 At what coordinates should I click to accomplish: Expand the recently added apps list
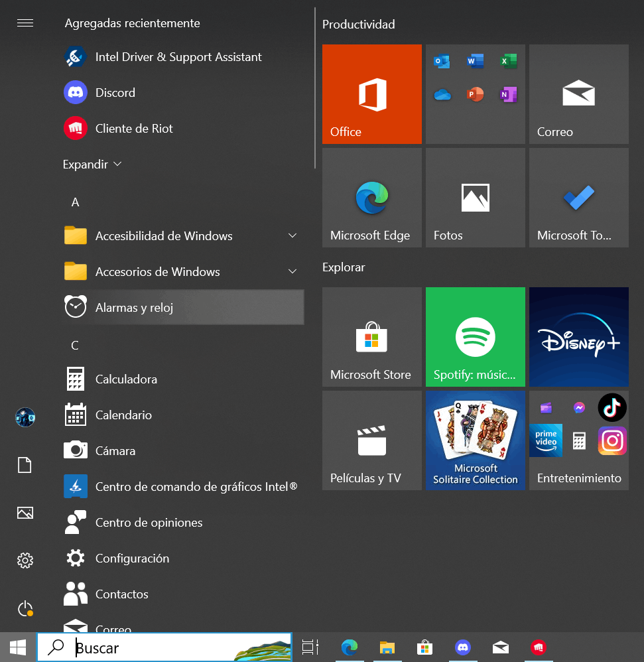[92, 165]
